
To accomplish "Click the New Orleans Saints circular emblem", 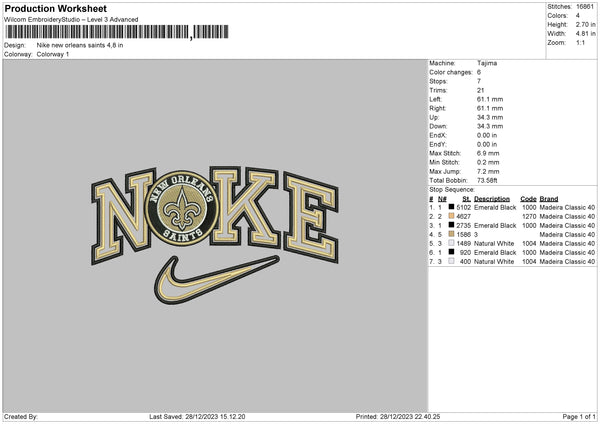I will [182, 209].
